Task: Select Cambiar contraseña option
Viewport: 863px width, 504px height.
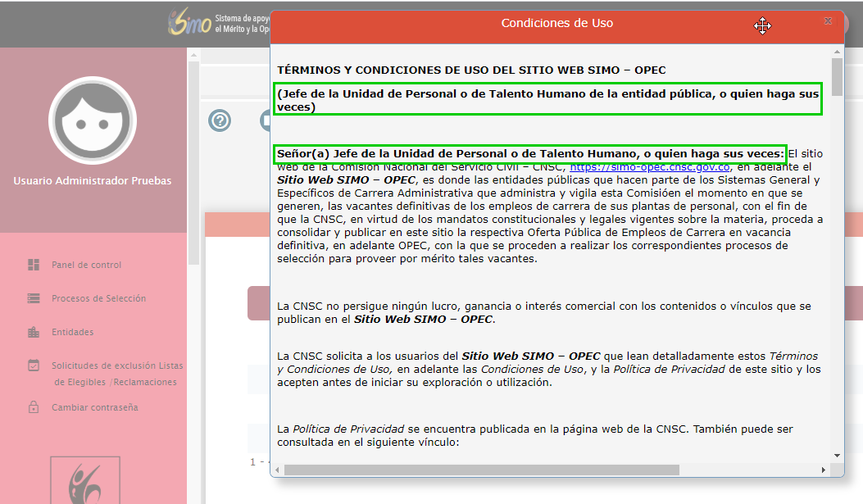Action: point(94,407)
